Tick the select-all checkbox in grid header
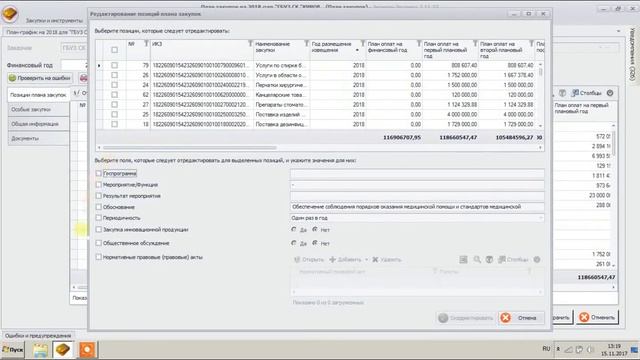640x360 pixels. [x=114, y=50]
